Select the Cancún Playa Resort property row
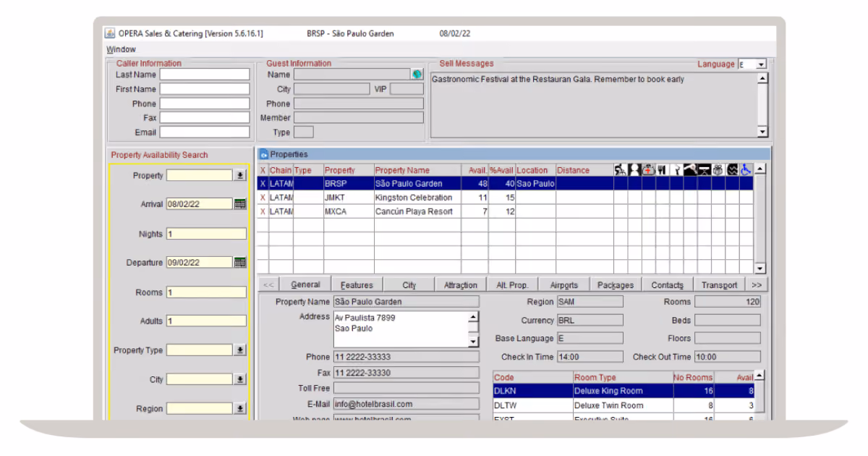Screen dimensions: 868x456 [x=506, y=211]
